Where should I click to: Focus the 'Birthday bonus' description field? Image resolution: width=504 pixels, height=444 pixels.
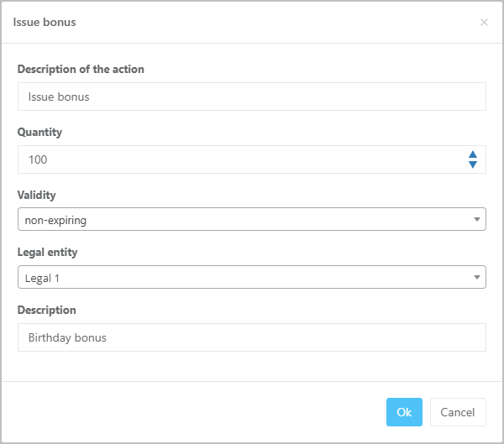coord(251,337)
